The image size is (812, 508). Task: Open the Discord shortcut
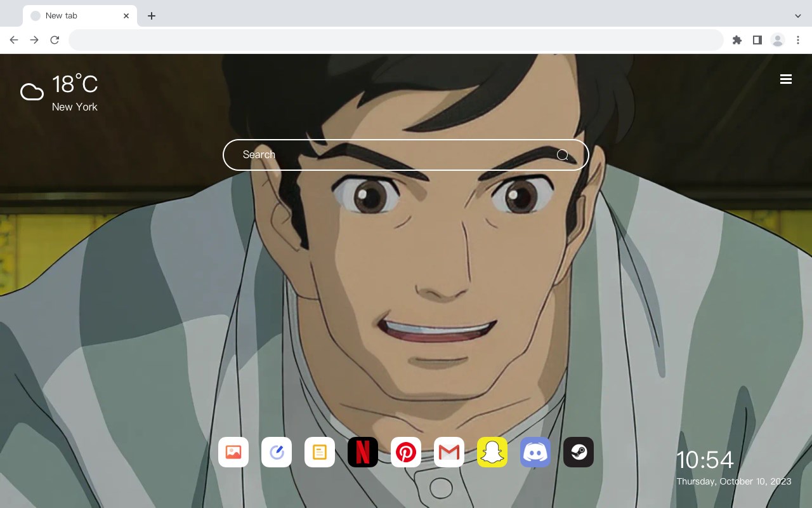(x=535, y=452)
